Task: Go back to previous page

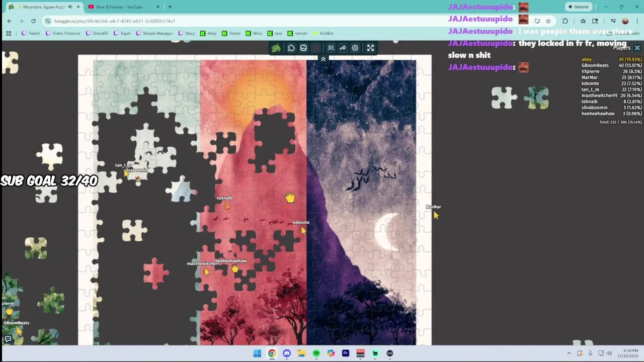Action: click(9, 21)
